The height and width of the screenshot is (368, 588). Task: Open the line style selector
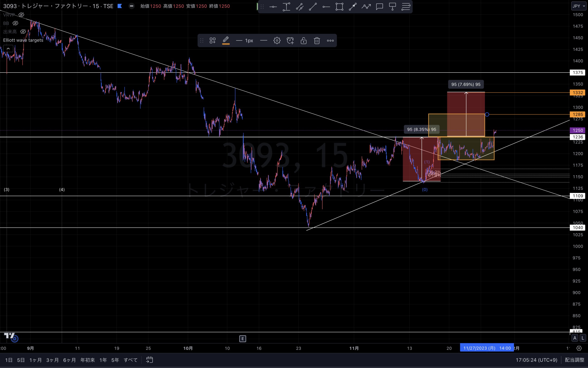264,40
